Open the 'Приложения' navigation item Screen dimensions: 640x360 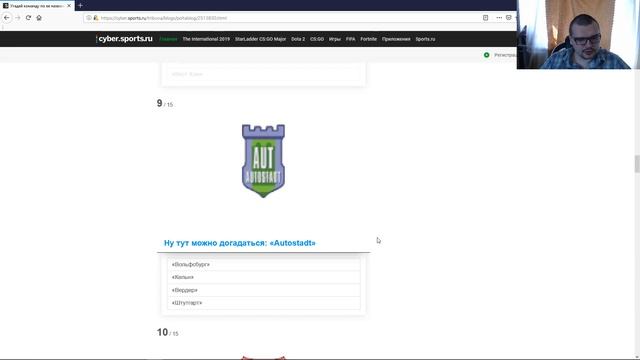pos(396,39)
